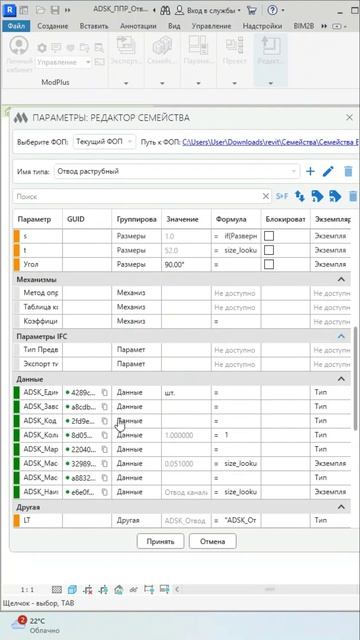Click the Отмена button
Viewport: 360px width, 640px height.
[213, 542]
